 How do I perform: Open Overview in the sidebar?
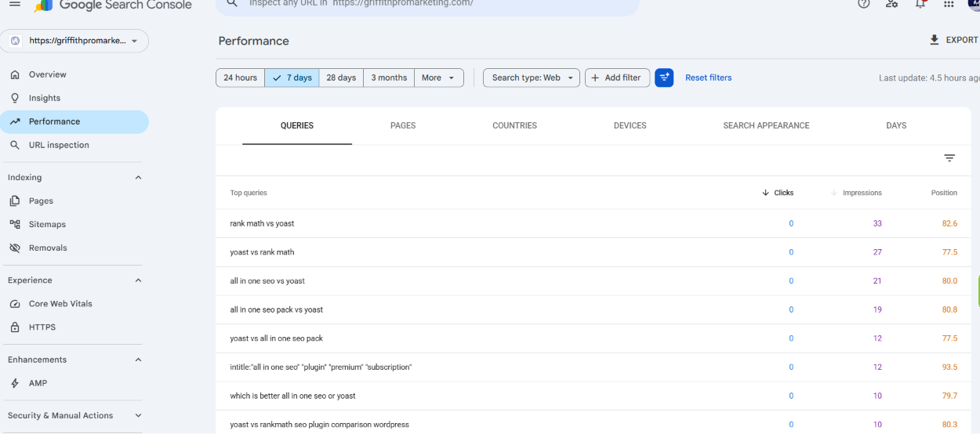pyautogui.click(x=74, y=74)
